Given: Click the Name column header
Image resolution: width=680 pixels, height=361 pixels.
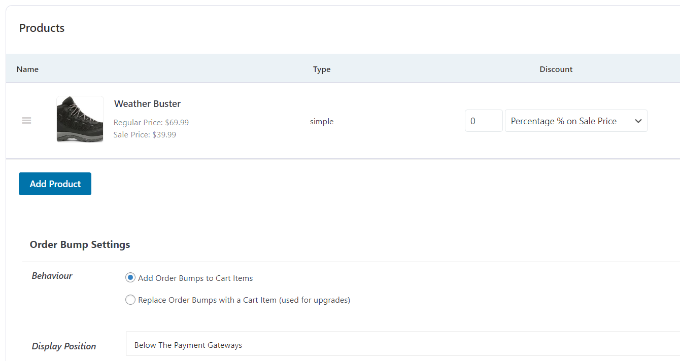Looking at the screenshot, I should 27,69.
